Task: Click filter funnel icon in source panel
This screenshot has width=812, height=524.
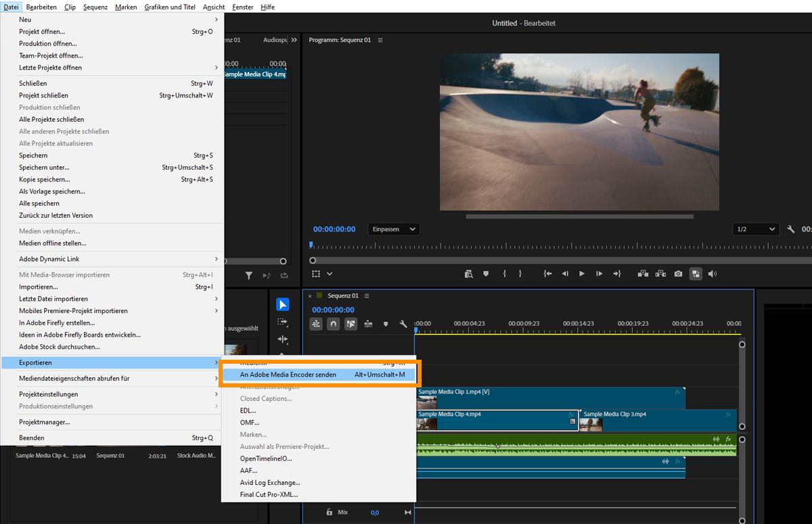Action: pyautogui.click(x=248, y=275)
